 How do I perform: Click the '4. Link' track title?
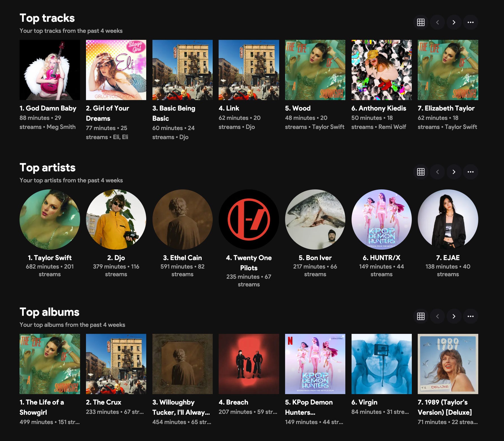229,108
